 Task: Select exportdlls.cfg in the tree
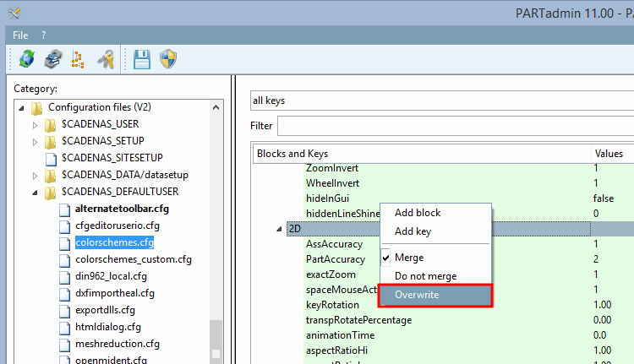pos(105,310)
